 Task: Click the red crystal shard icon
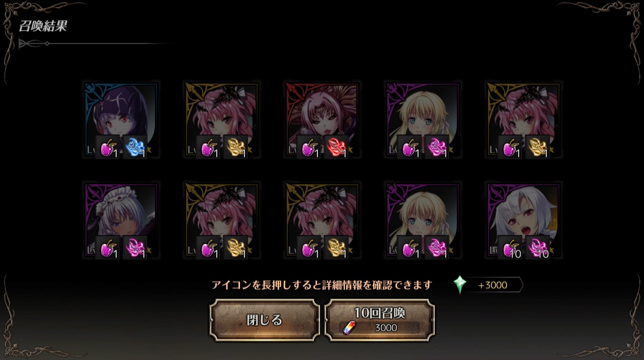click(x=336, y=147)
